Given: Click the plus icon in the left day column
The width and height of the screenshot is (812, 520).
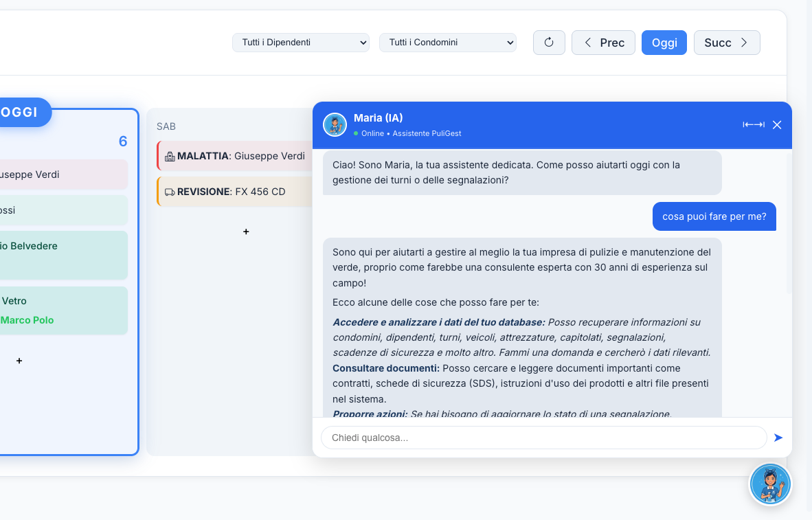Looking at the screenshot, I should coord(19,360).
